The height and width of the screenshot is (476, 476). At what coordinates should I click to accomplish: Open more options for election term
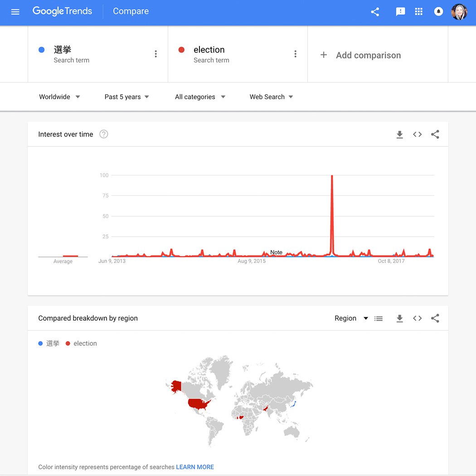pos(296,54)
